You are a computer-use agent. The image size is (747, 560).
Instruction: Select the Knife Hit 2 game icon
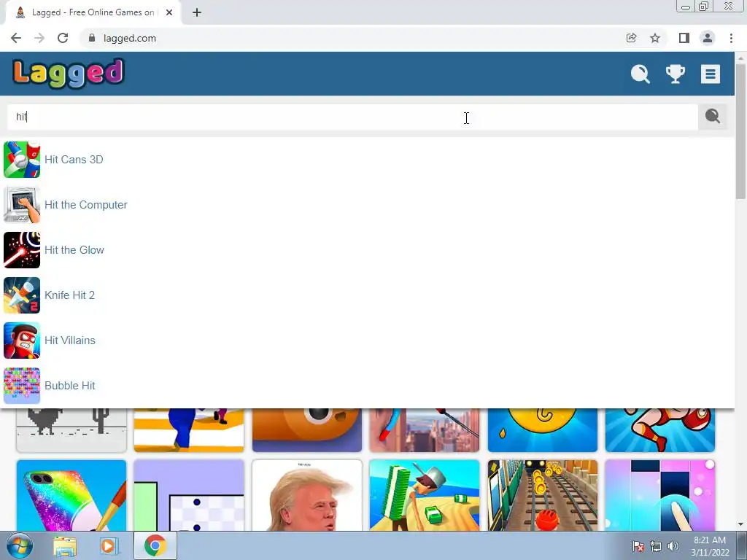(x=22, y=295)
